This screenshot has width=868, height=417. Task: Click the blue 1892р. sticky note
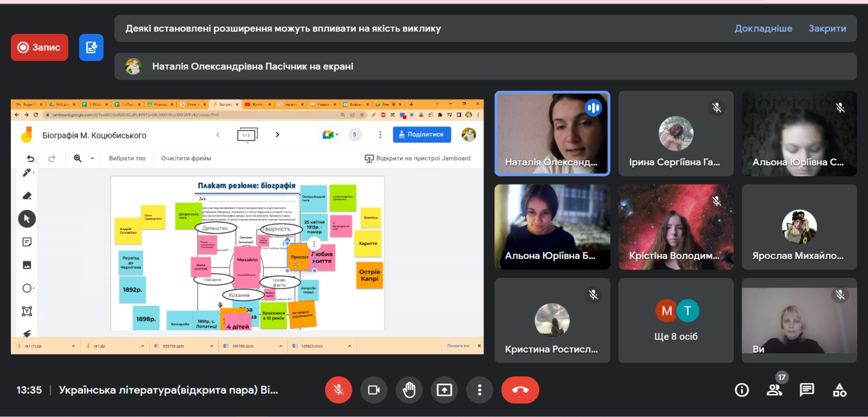tap(131, 290)
